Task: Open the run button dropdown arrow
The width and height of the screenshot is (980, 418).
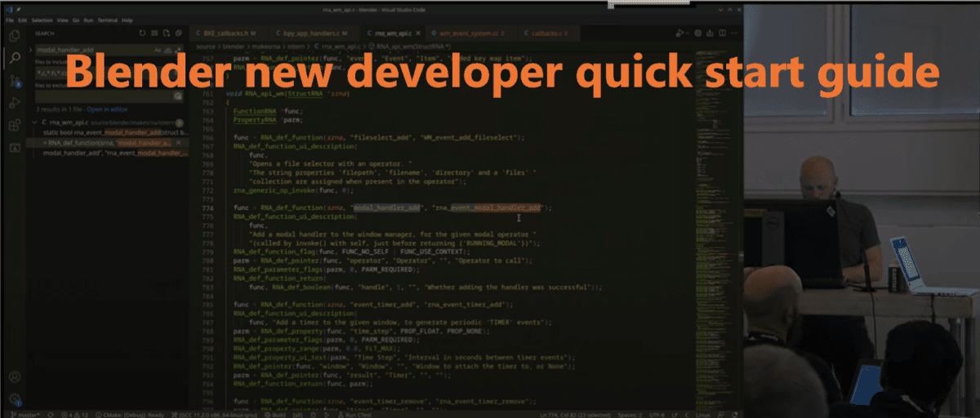Action: point(686,33)
